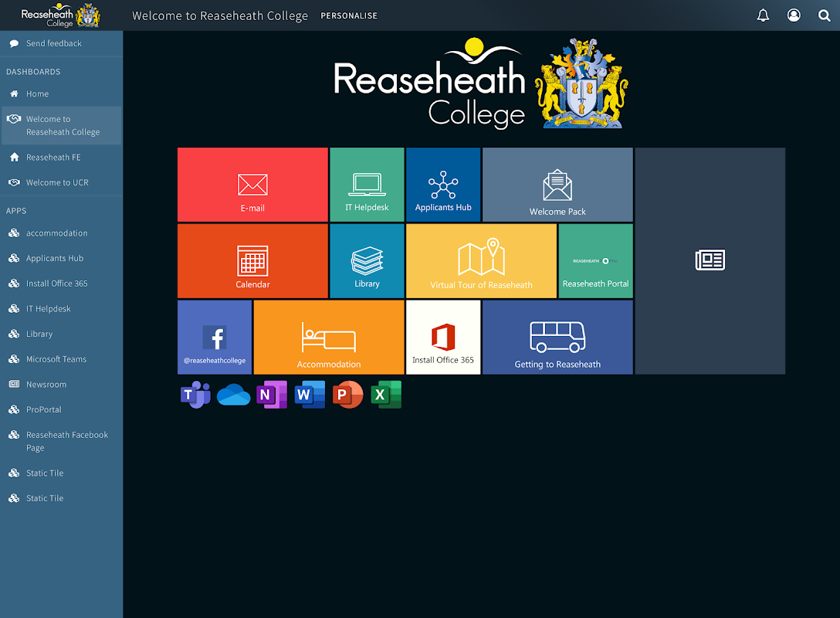Open ProPortal in sidebar
840x618 pixels.
coord(61,409)
